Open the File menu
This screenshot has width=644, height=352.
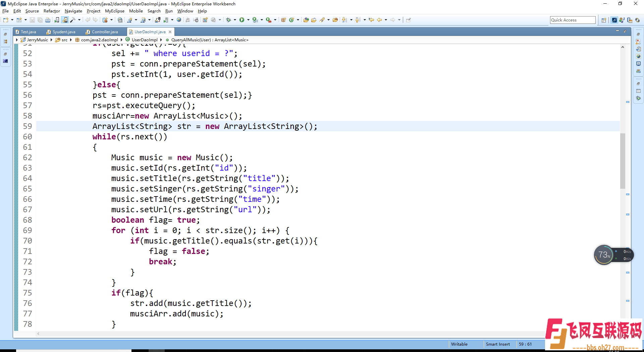coord(5,11)
